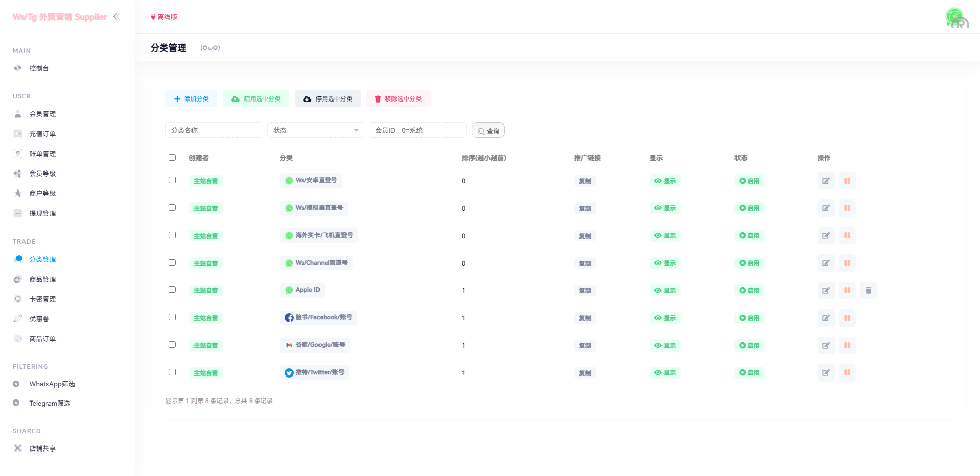Viewport: 980px width, 476px height.
Task: Collapse the sidebar with double-chevron
Action: tap(116, 16)
